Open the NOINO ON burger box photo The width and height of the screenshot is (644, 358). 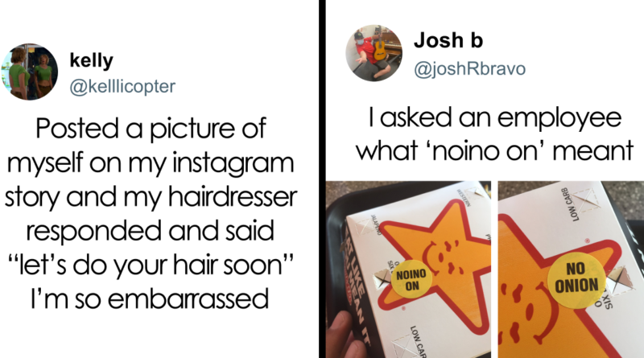[x=409, y=270]
